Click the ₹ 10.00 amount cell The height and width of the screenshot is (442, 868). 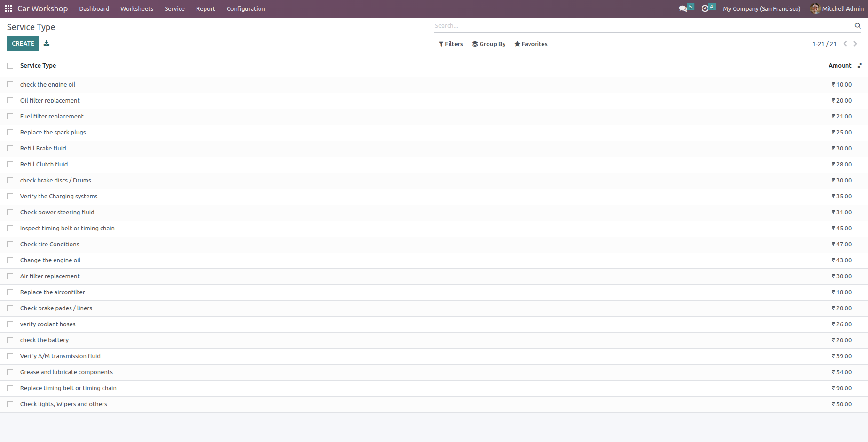click(x=841, y=85)
